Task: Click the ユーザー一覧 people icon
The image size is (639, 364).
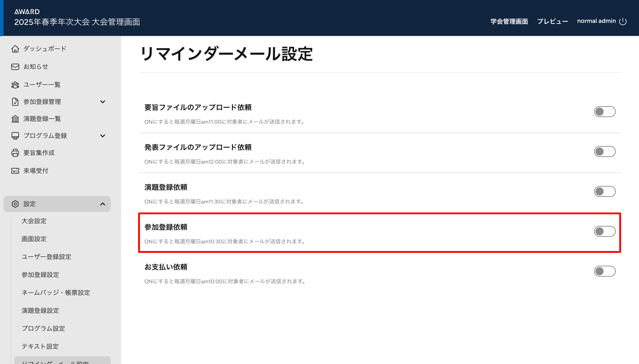Action: pos(15,85)
